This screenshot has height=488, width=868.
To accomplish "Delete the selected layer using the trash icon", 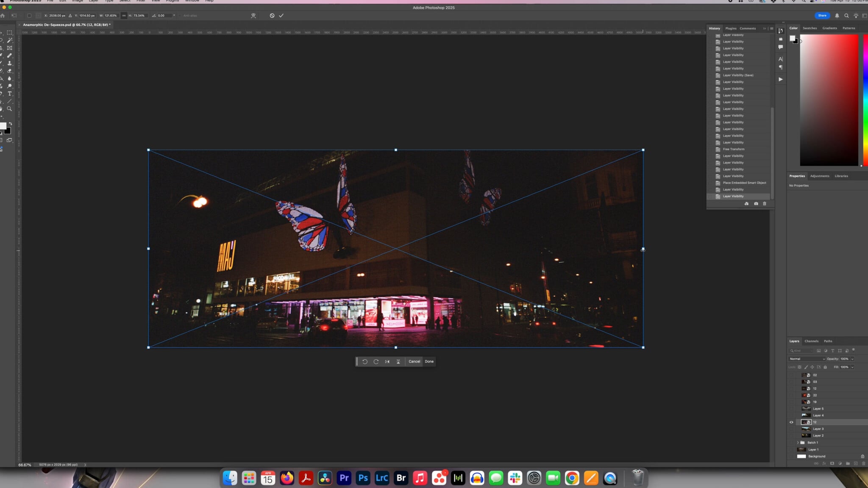I will 864,464.
